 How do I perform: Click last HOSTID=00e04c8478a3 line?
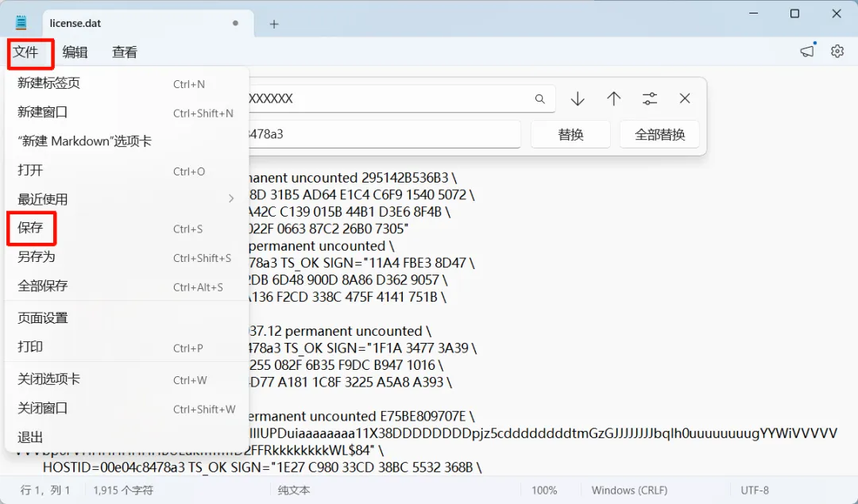262,467
